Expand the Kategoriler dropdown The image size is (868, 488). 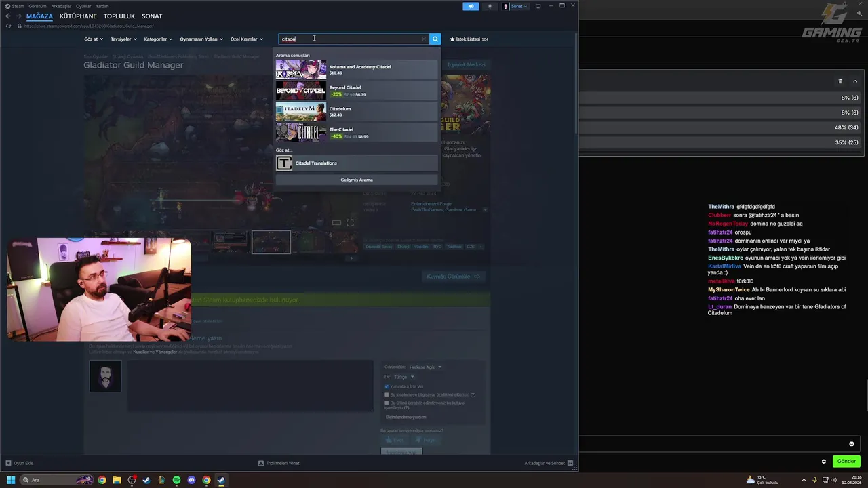(158, 39)
